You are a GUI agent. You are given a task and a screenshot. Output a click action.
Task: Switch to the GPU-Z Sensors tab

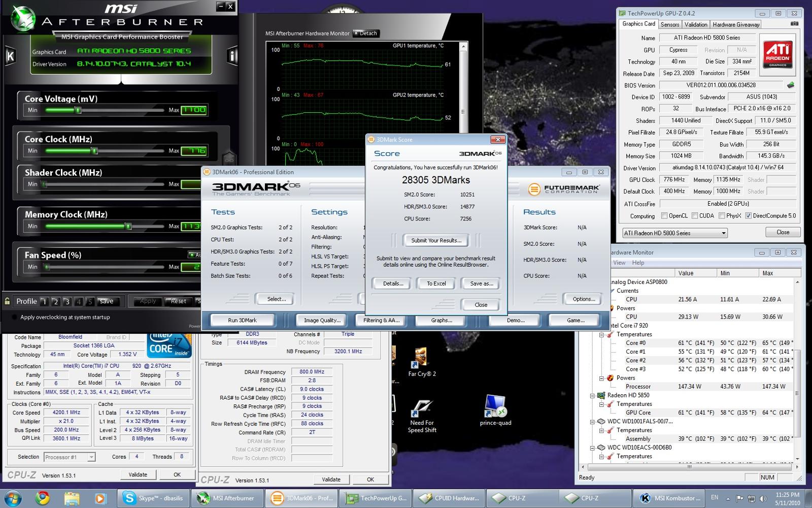[669, 24]
